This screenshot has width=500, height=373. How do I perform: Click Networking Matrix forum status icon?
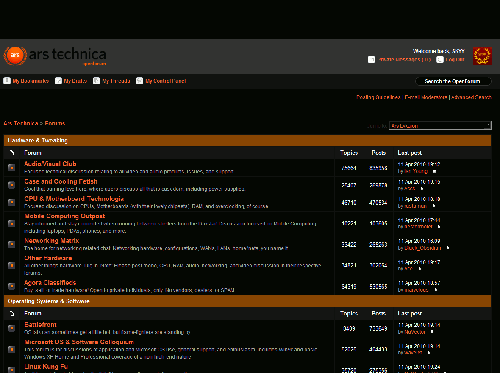[x=12, y=244]
